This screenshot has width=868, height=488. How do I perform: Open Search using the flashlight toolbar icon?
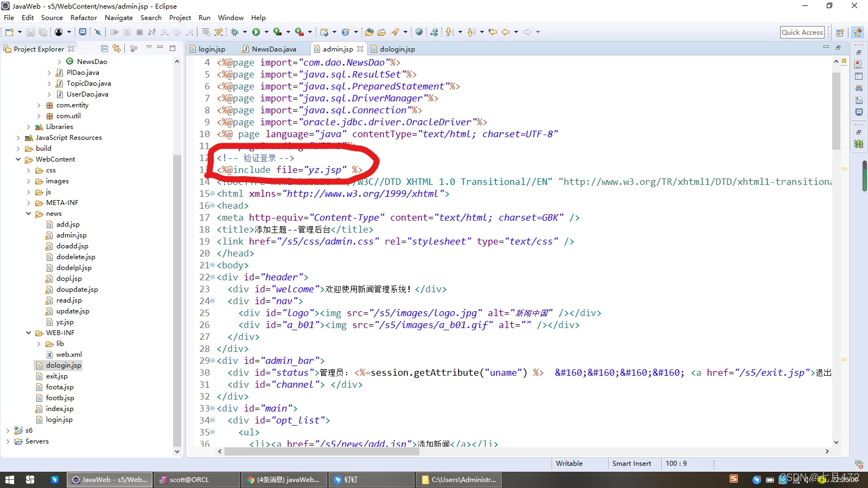395,32
